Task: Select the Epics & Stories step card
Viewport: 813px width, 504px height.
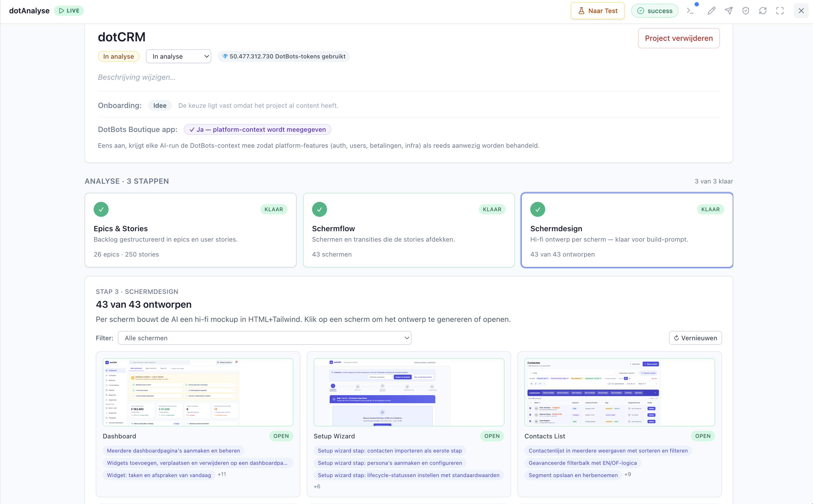Action: pos(190,230)
